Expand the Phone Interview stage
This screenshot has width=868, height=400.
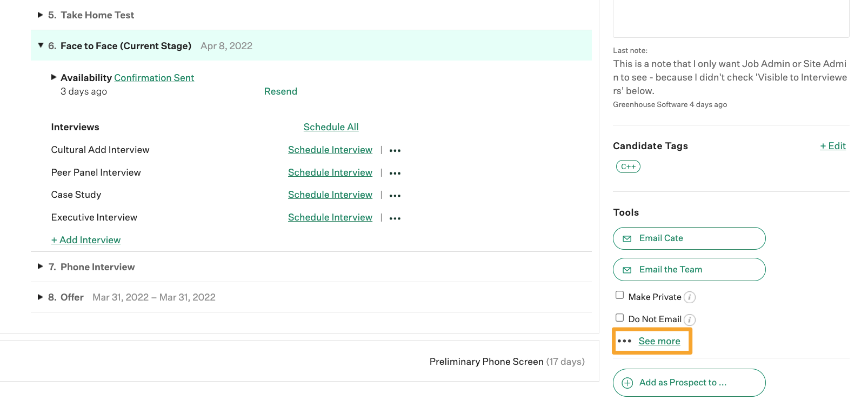[41, 266]
